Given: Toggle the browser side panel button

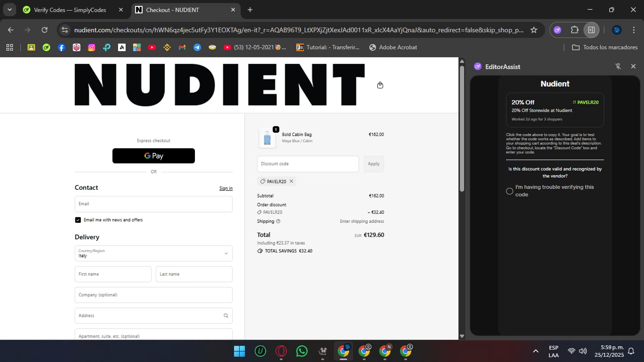Looking at the screenshot, I should tap(591, 30).
